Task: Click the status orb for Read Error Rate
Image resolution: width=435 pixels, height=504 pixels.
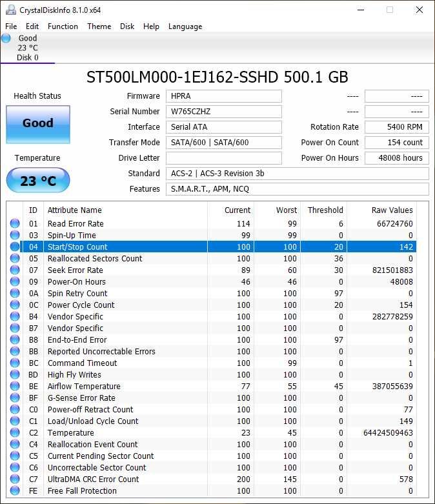Action: (x=15, y=223)
